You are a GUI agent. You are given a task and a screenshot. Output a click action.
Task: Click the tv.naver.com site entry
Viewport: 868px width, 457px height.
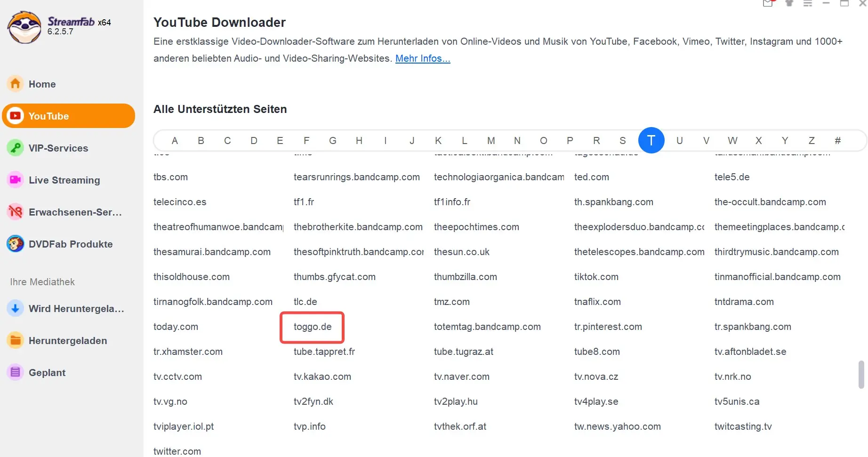pos(462,377)
